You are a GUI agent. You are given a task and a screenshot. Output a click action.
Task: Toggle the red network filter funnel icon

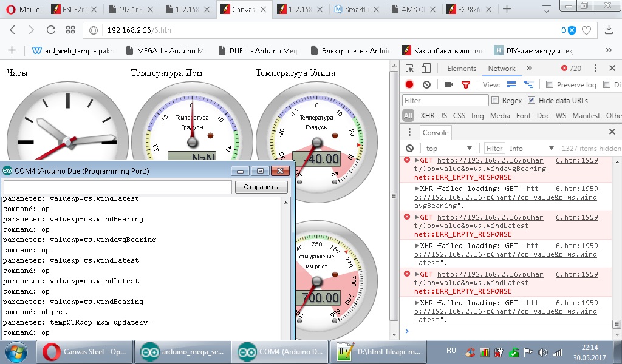coord(466,85)
